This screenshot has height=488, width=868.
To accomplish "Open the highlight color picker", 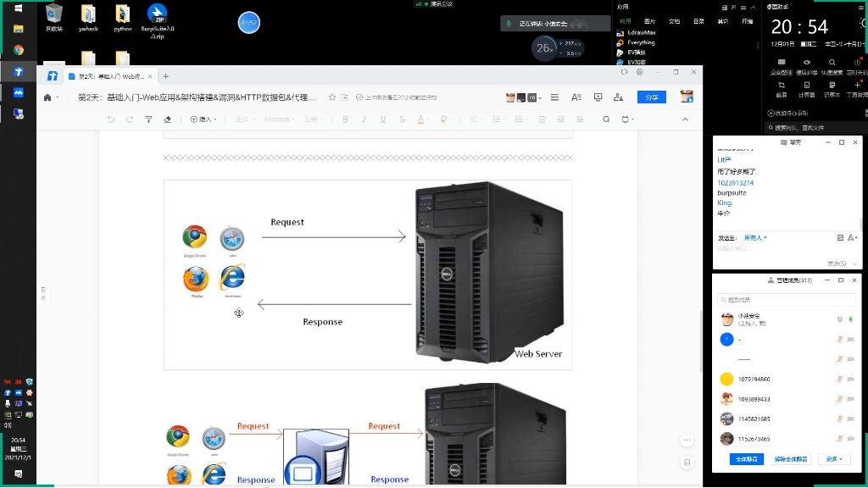I will point(444,119).
